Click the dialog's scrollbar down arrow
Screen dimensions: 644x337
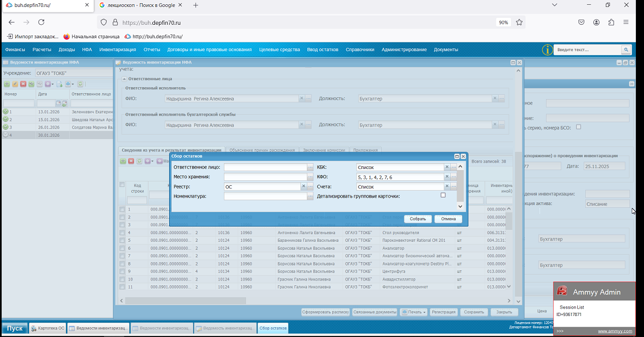pos(460,207)
